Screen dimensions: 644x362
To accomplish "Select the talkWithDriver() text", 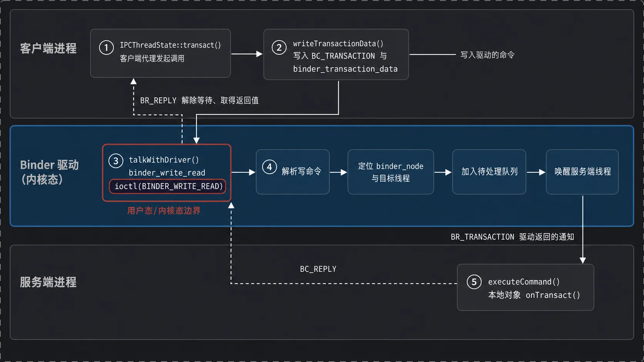I will click(164, 160).
